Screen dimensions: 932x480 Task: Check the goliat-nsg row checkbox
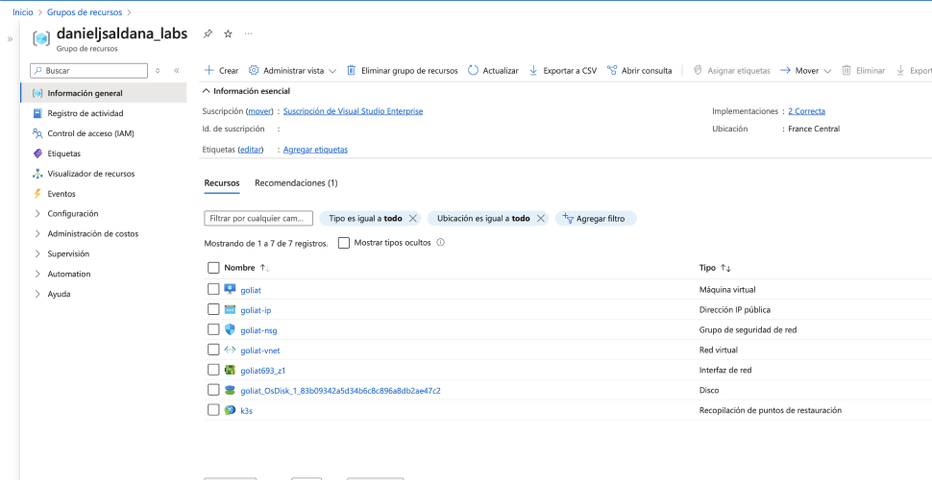pos(213,330)
